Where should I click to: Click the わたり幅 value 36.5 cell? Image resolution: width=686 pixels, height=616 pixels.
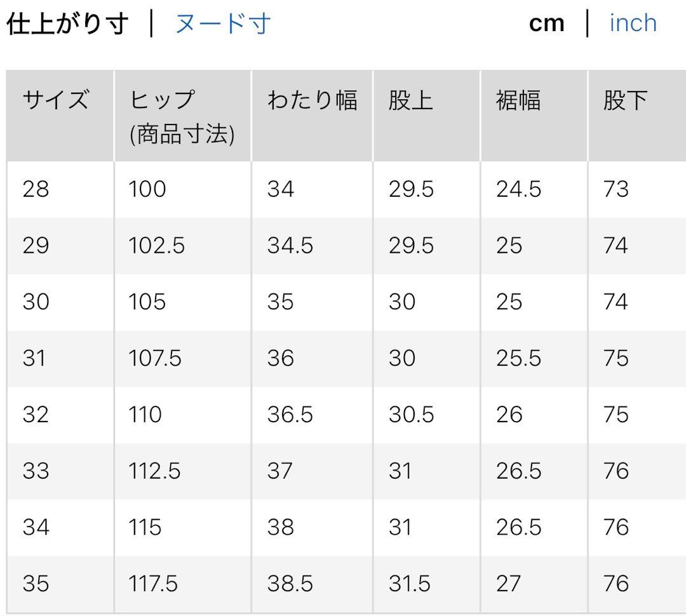point(313,415)
